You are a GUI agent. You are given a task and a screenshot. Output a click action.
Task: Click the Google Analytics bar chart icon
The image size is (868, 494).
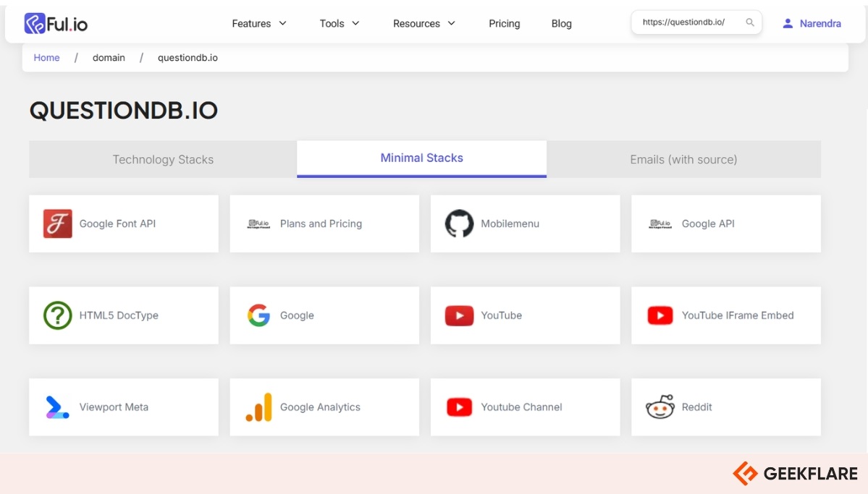click(258, 407)
